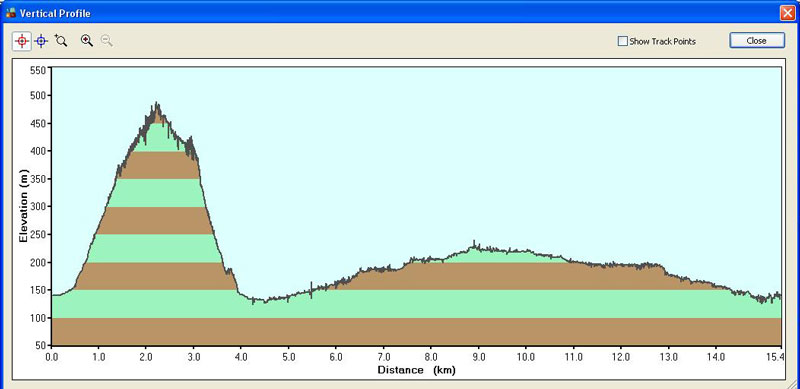Viewport: 800px width, 389px height.
Task: Click the 13.0 distance axis value
Action: click(x=668, y=357)
